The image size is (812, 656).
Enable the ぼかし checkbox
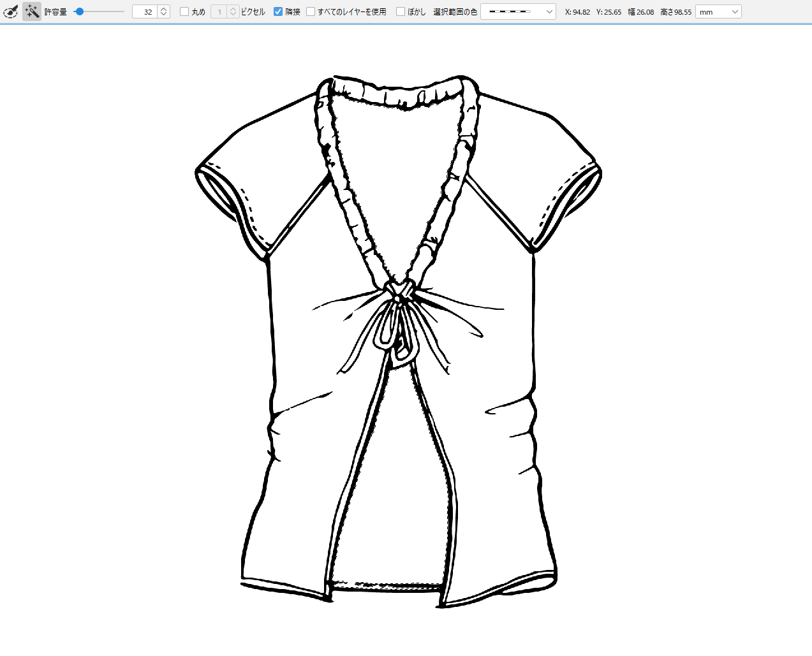coord(401,11)
